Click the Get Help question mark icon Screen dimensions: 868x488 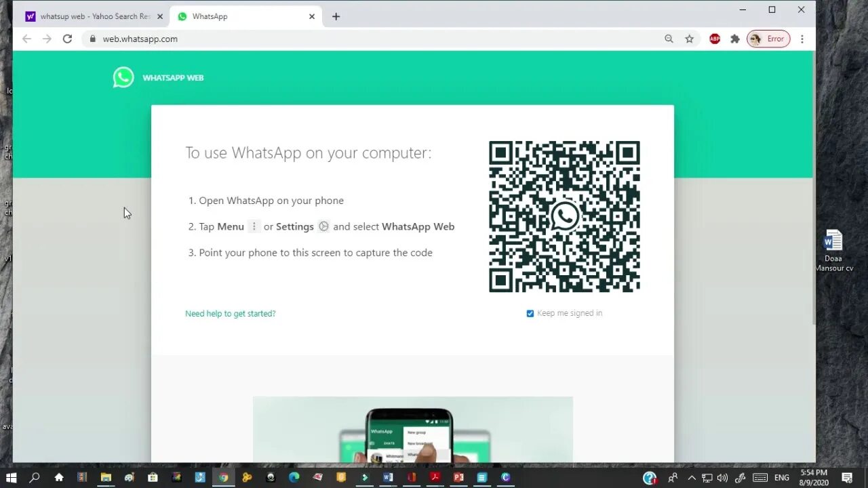tap(650, 478)
